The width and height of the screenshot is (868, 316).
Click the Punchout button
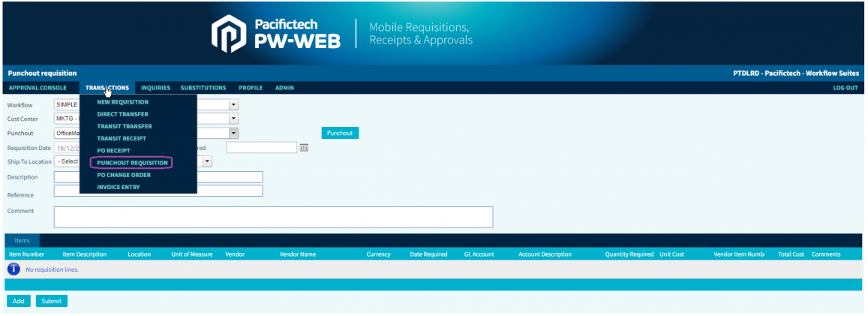pyautogui.click(x=340, y=133)
